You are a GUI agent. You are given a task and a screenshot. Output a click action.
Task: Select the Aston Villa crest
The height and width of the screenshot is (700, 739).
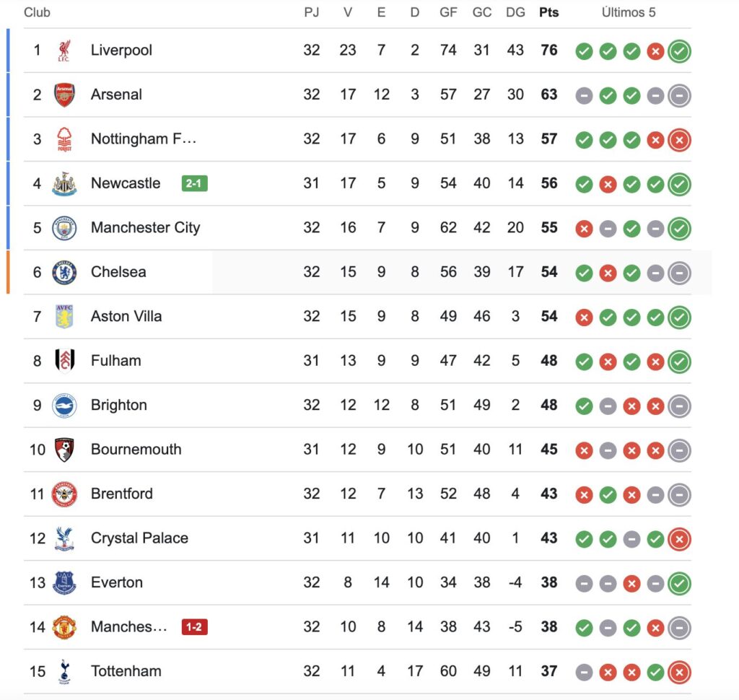click(x=64, y=316)
